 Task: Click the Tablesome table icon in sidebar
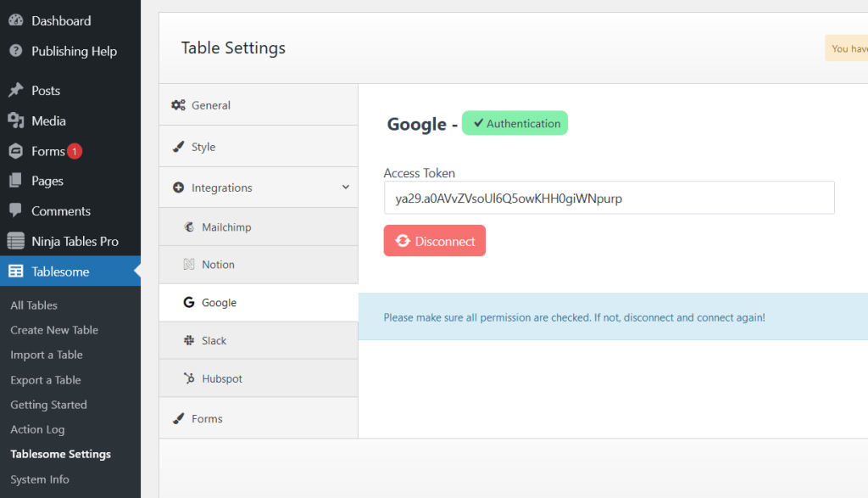tap(18, 271)
